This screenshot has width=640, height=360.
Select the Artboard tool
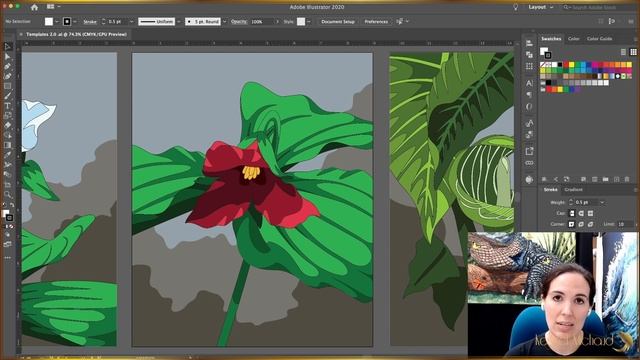7,184
